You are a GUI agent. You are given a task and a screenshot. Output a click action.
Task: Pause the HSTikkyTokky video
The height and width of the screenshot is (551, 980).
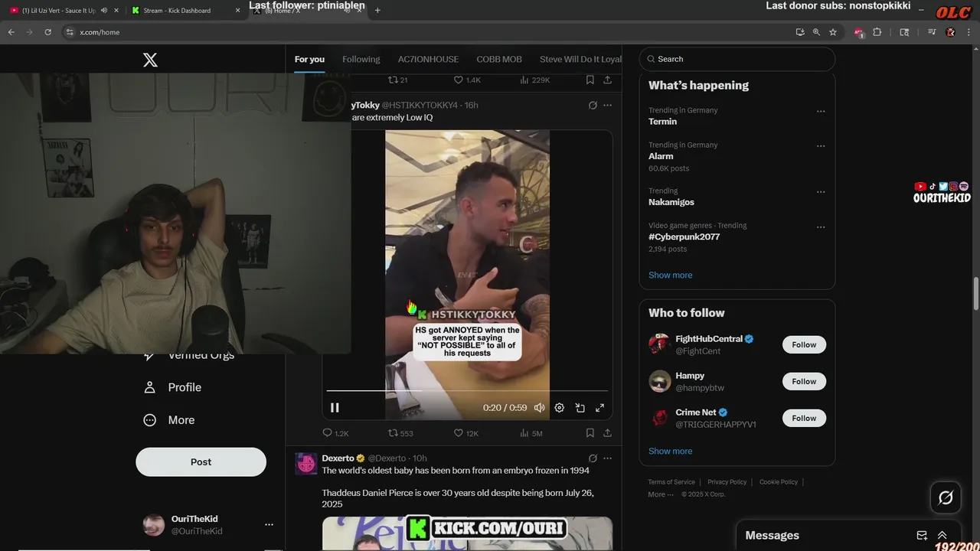tap(335, 408)
